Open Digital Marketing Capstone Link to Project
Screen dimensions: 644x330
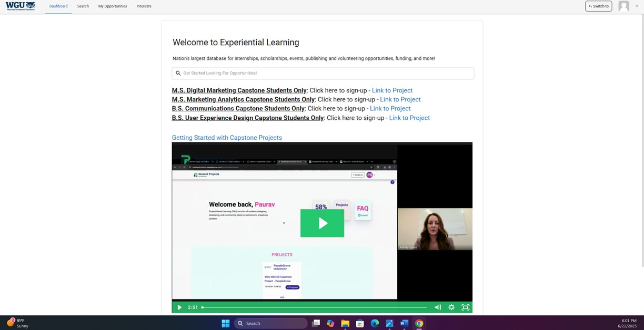(392, 90)
